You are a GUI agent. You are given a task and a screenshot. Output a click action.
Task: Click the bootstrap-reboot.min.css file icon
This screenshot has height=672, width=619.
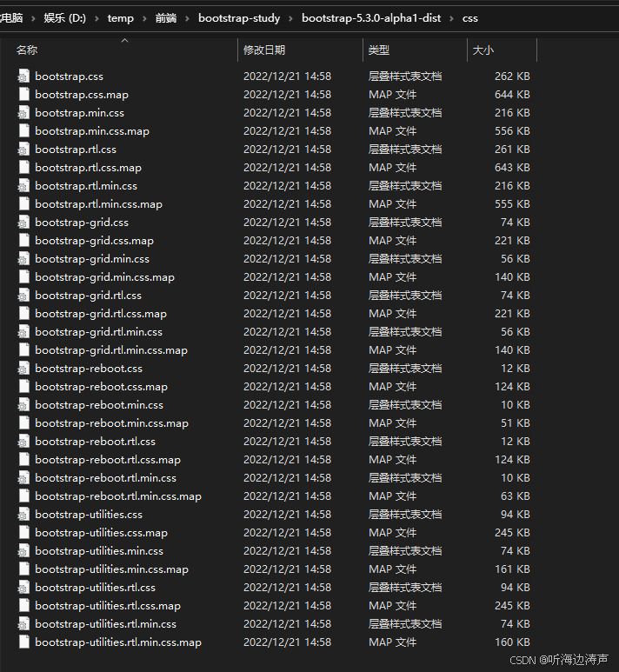click(x=24, y=405)
